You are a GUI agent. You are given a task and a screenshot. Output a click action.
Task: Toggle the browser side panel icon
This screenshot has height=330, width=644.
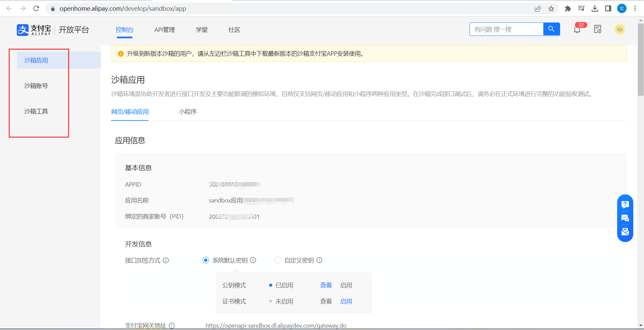608,9
